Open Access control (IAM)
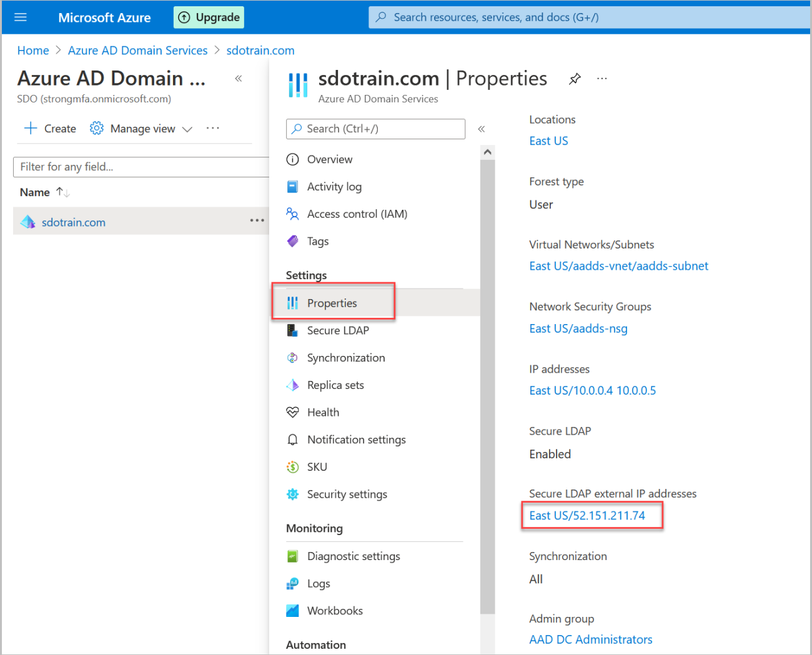 tap(357, 214)
